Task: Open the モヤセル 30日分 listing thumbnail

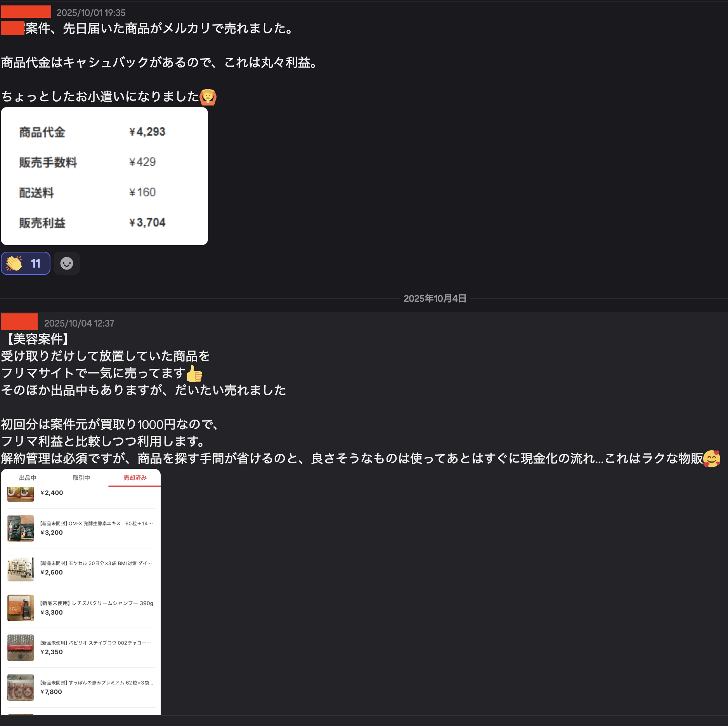Action: [x=21, y=568]
